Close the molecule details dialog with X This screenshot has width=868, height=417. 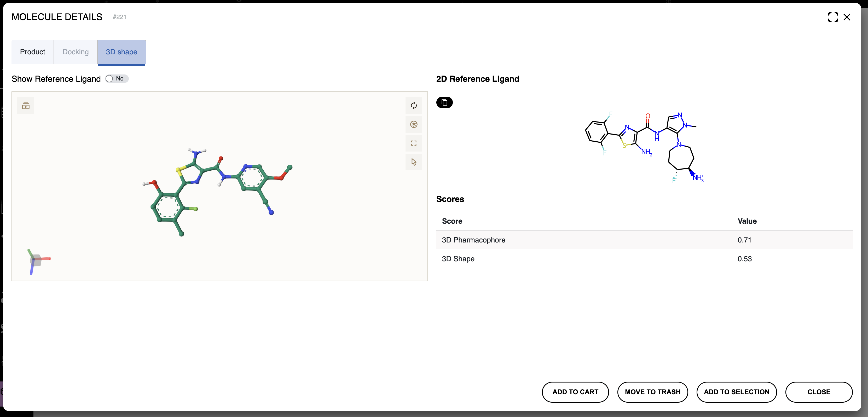click(x=846, y=17)
